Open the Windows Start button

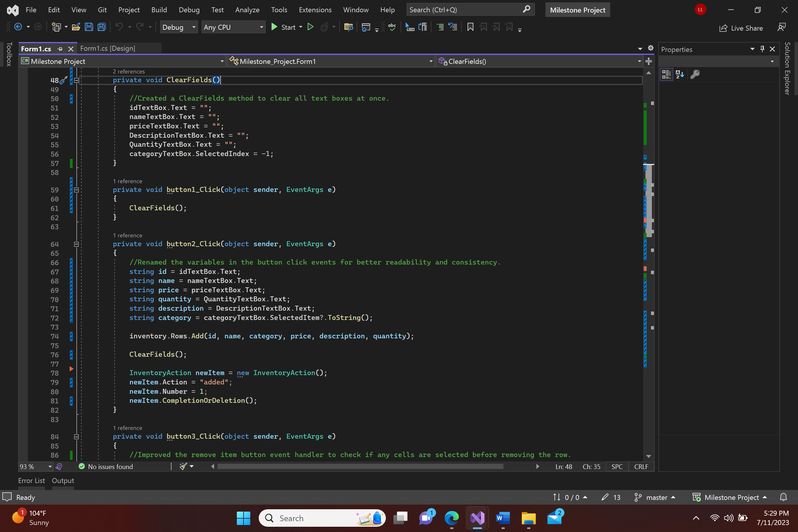(243, 518)
